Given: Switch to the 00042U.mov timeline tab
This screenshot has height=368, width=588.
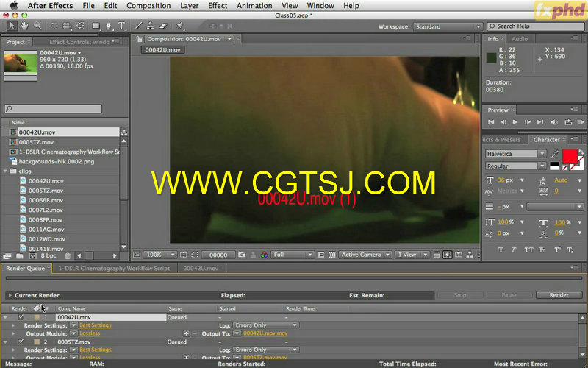Looking at the screenshot, I should coord(201,268).
